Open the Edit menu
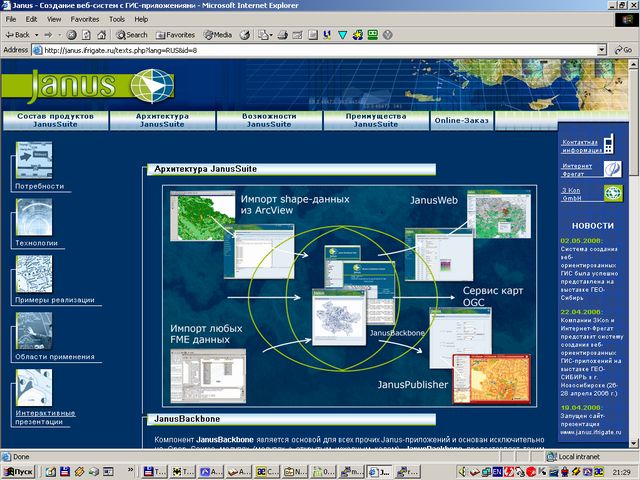640x480 pixels. pyautogui.click(x=31, y=19)
